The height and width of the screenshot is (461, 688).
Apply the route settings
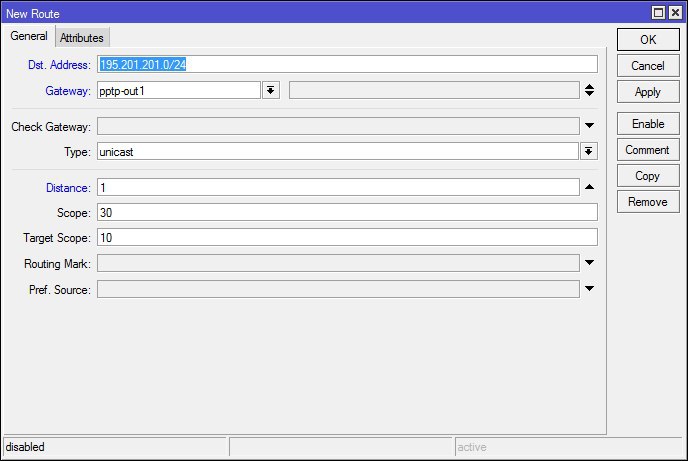click(648, 92)
